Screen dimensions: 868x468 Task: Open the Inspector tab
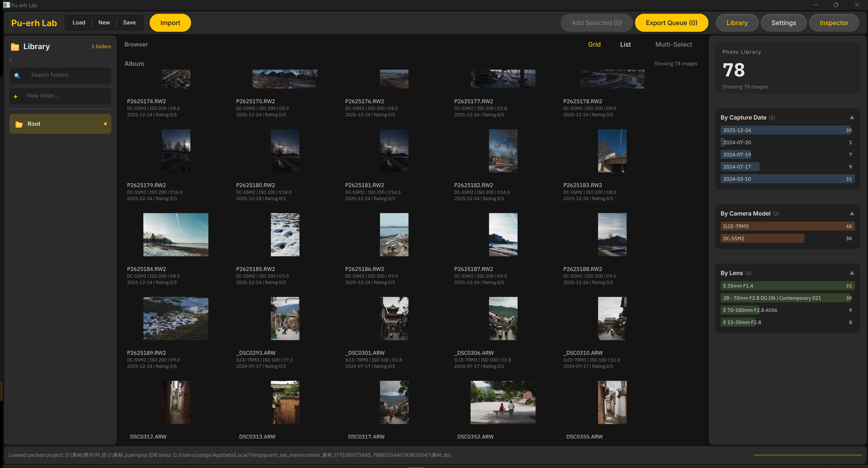834,23
